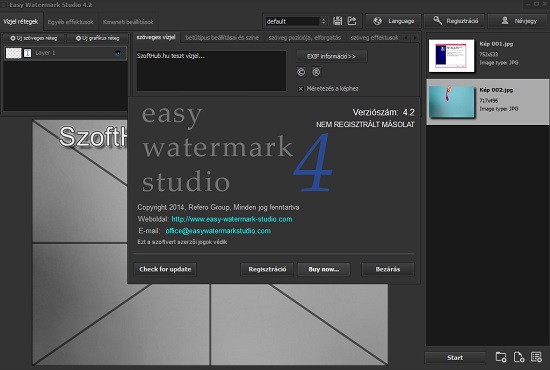Screen dimensions: 550x370
Task: Select the Kép 001.jpg thumbnail
Action: point(451,55)
